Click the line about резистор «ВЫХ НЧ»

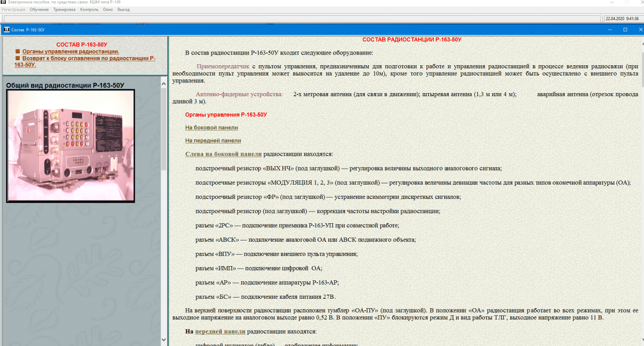349,168
